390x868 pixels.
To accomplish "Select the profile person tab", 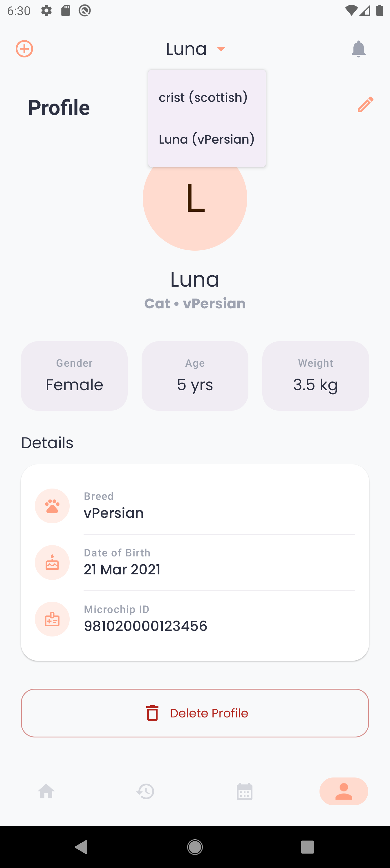I will pos(344,791).
